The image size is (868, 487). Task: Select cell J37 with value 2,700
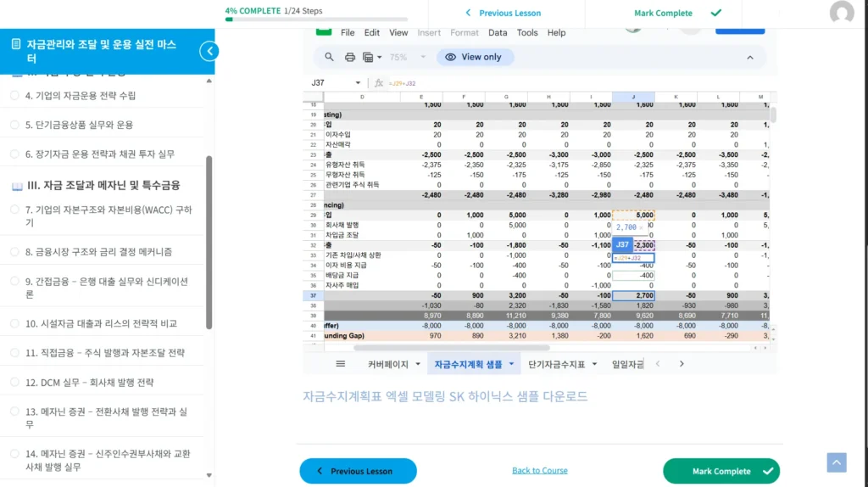633,295
